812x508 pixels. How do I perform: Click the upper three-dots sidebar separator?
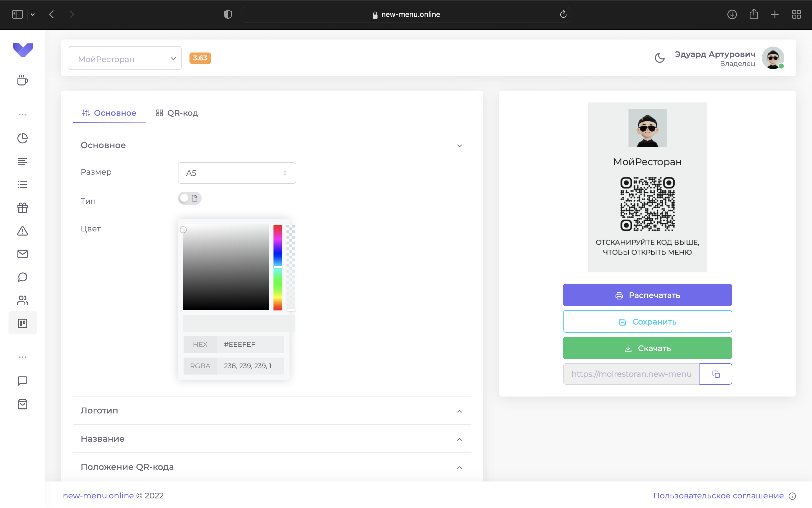(23, 115)
